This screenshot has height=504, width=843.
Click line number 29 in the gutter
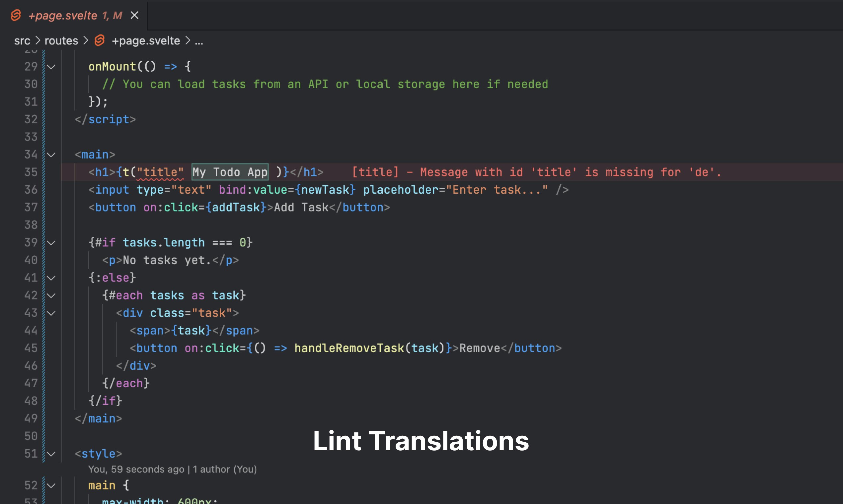[31, 67]
